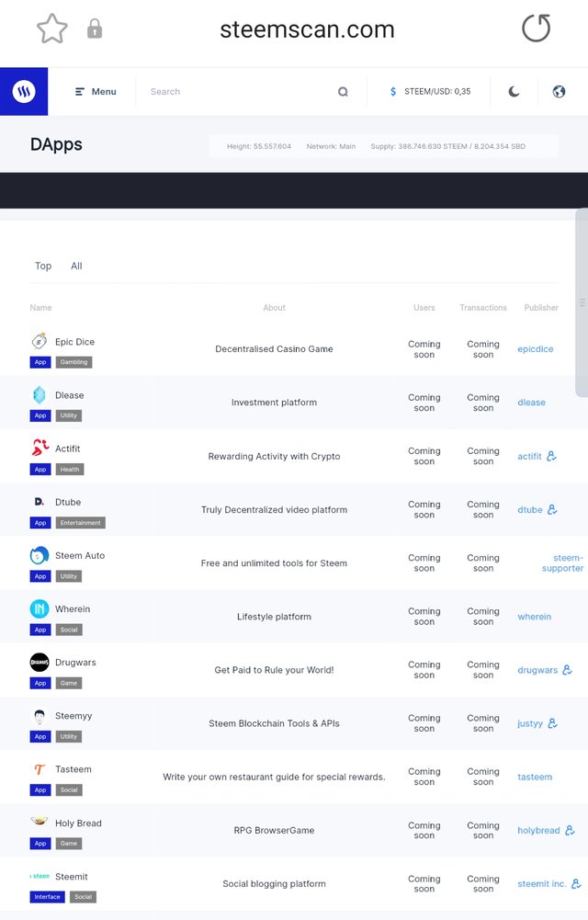The width and height of the screenshot is (588, 920).
Task: Click the Interface tag under Steemit
Action: 47,896
